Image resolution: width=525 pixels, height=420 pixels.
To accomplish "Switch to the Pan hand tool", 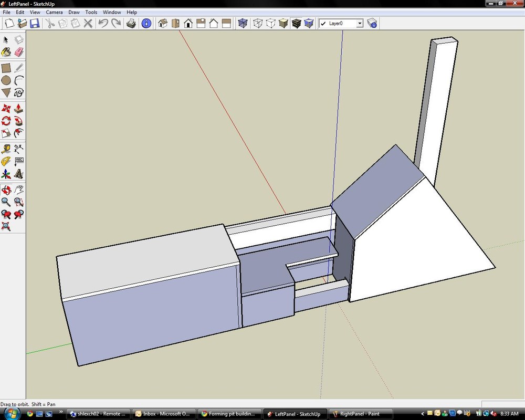I will tap(19, 190).
